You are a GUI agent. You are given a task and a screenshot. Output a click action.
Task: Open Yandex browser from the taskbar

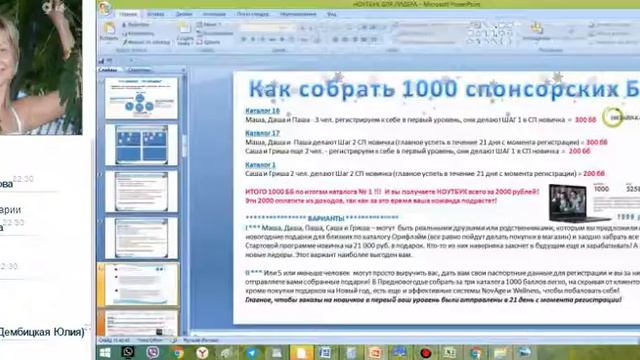[202, 353]
